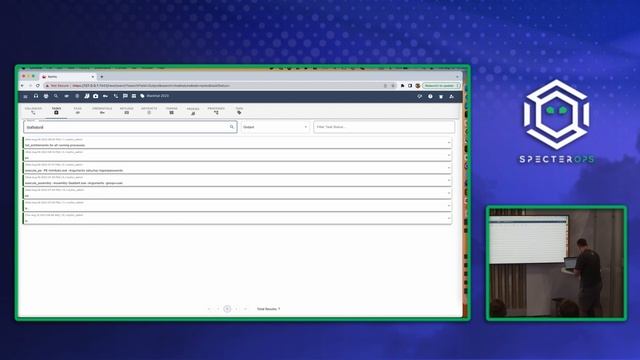Open the Output search-field dropdown
This screenshot has height=360, width=640.
coord(275,127)
